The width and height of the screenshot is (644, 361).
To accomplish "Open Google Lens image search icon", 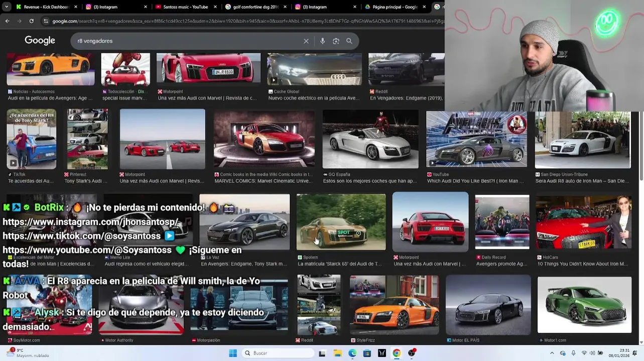I will pos(336,41).
